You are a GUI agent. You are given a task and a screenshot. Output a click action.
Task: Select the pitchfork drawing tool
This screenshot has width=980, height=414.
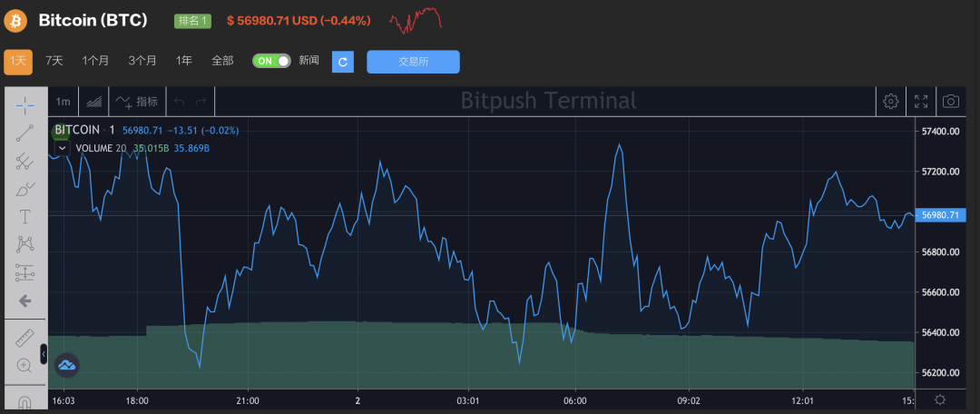pos(25,162)
